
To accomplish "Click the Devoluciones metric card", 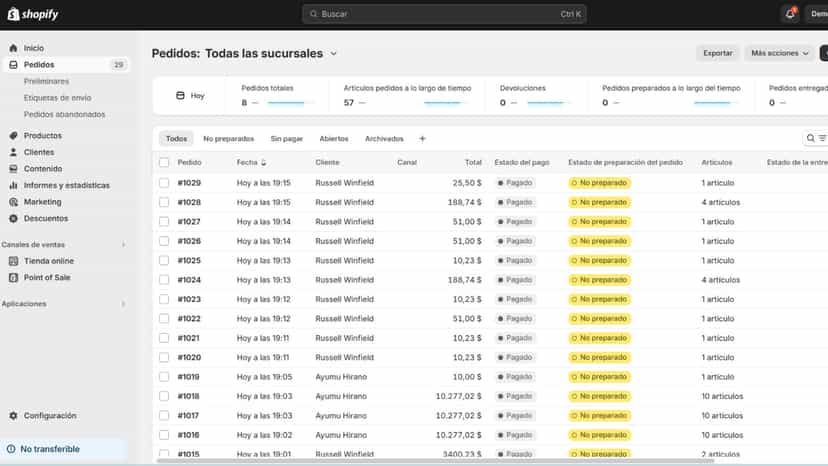I will click(x=537, y=96).
